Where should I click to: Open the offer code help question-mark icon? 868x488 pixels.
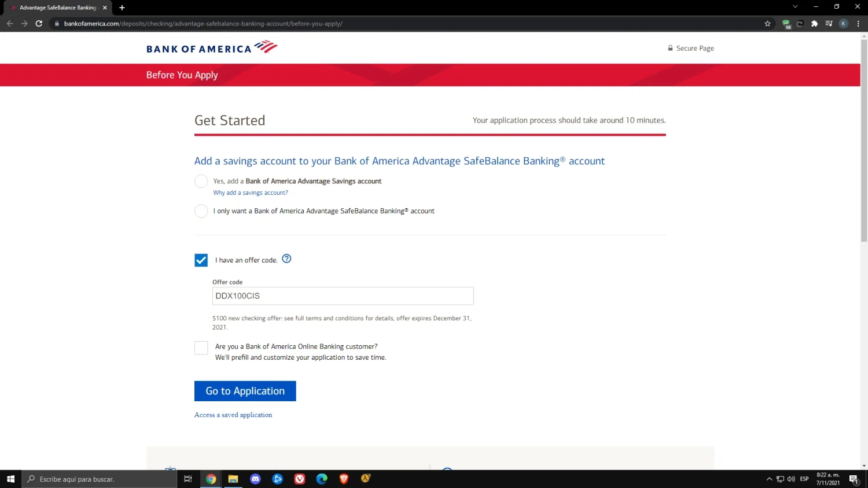286,259
